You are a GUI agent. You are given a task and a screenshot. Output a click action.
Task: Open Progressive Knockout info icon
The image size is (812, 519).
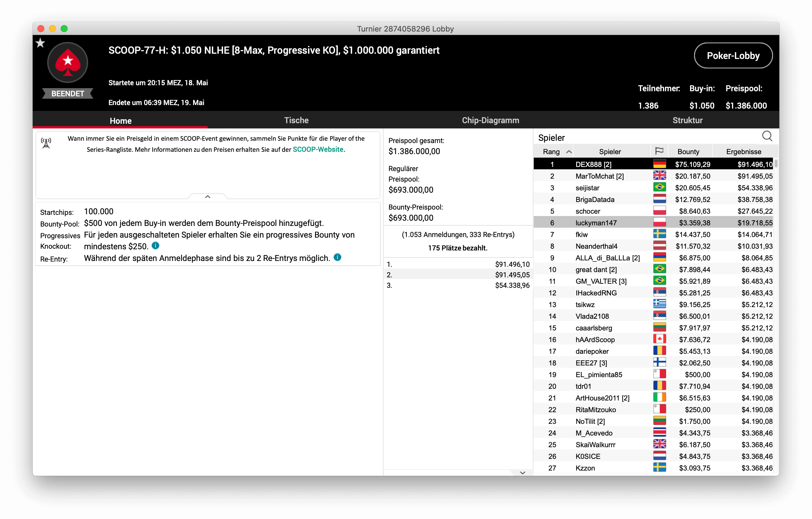[x=155, y=246]
